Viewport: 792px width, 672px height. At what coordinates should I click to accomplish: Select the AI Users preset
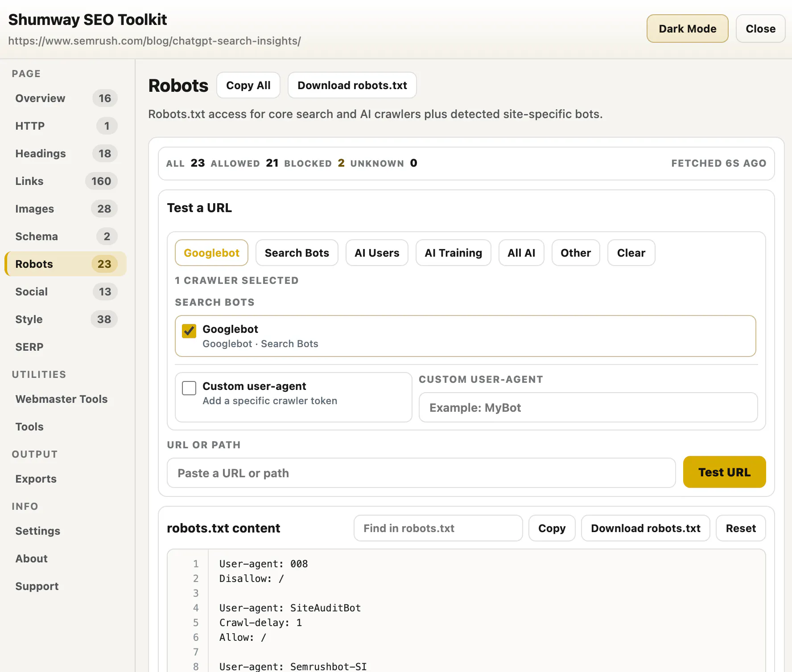point(377,253)
